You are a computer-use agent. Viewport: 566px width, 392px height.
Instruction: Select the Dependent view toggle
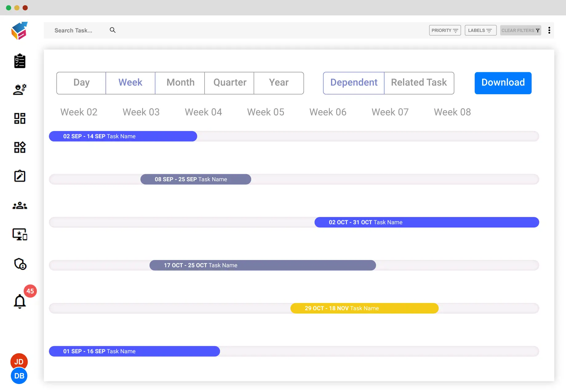point(354,83)
